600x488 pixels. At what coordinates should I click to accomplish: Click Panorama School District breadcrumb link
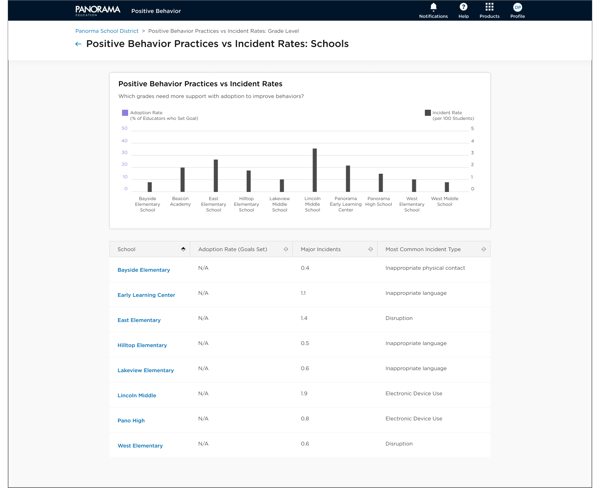pos(107,31)
